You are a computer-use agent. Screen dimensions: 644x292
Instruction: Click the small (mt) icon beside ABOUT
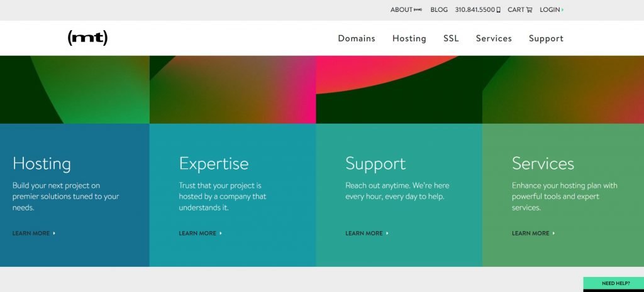(418, 9)
